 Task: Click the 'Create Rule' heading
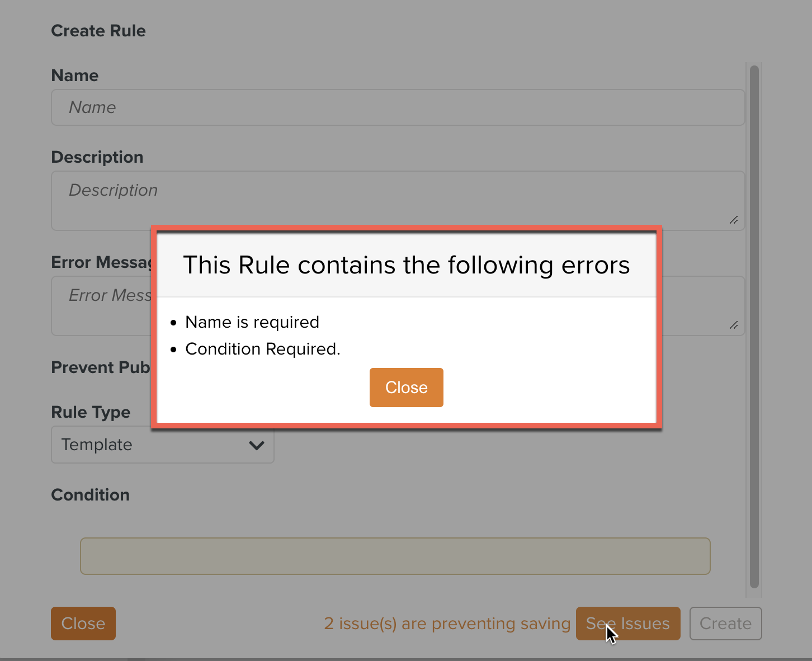98,31
